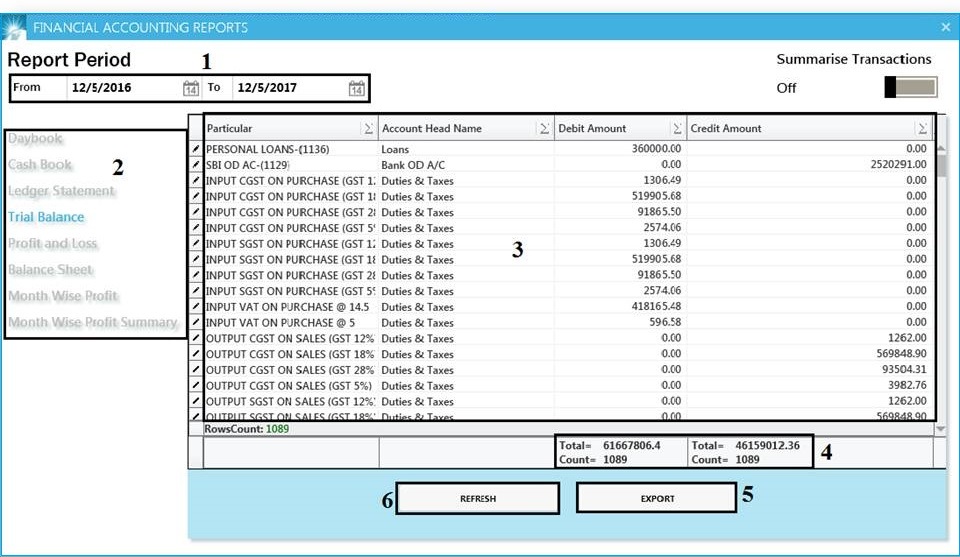Open the Month Wise Profit Summary report

(x=92, y=323)
